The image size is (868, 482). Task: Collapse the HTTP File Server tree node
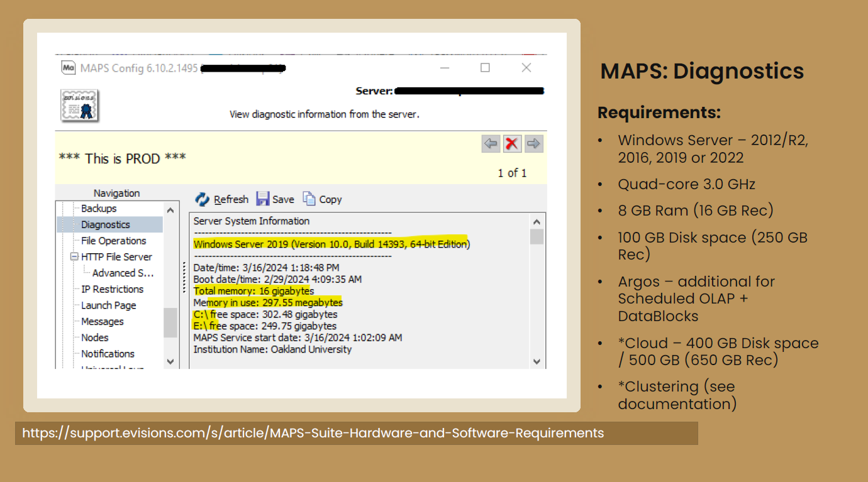(x=75, y=256)
